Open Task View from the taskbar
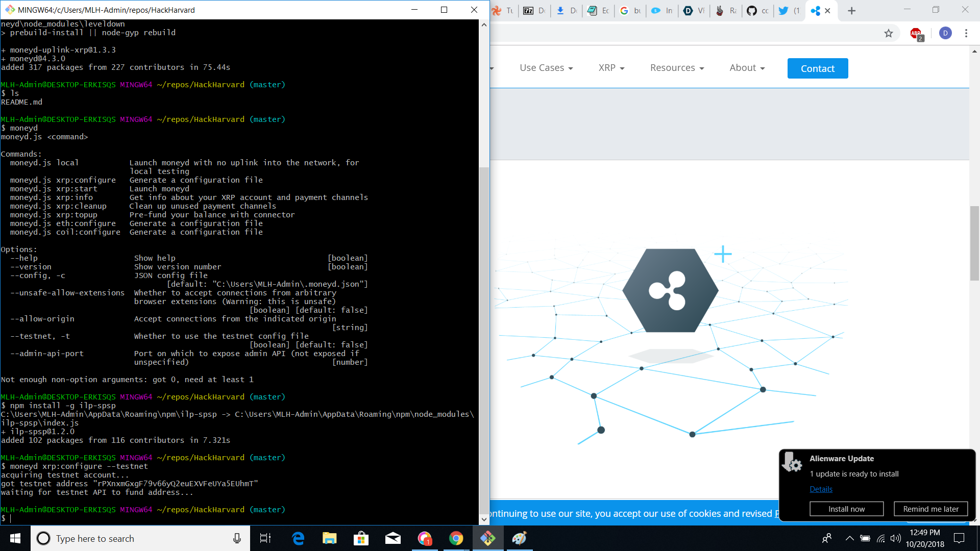Screen dimensions: 980x551 [265, 538]
